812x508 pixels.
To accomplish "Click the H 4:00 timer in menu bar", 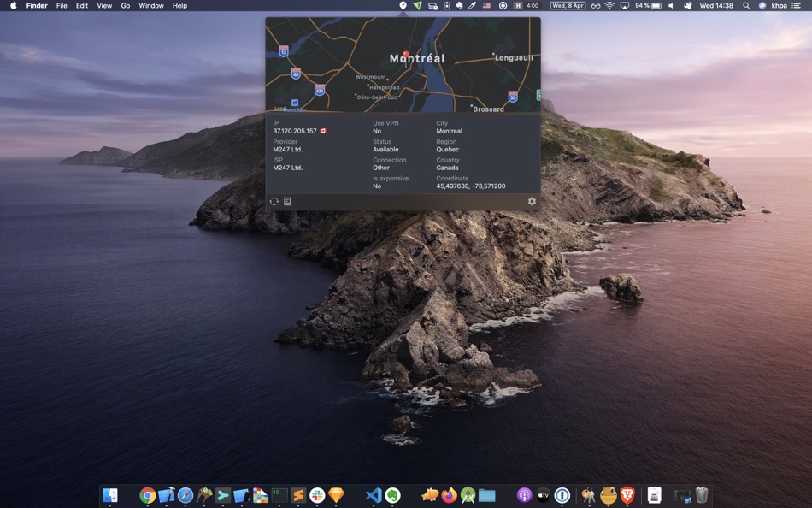I will [x=527, y=6].
